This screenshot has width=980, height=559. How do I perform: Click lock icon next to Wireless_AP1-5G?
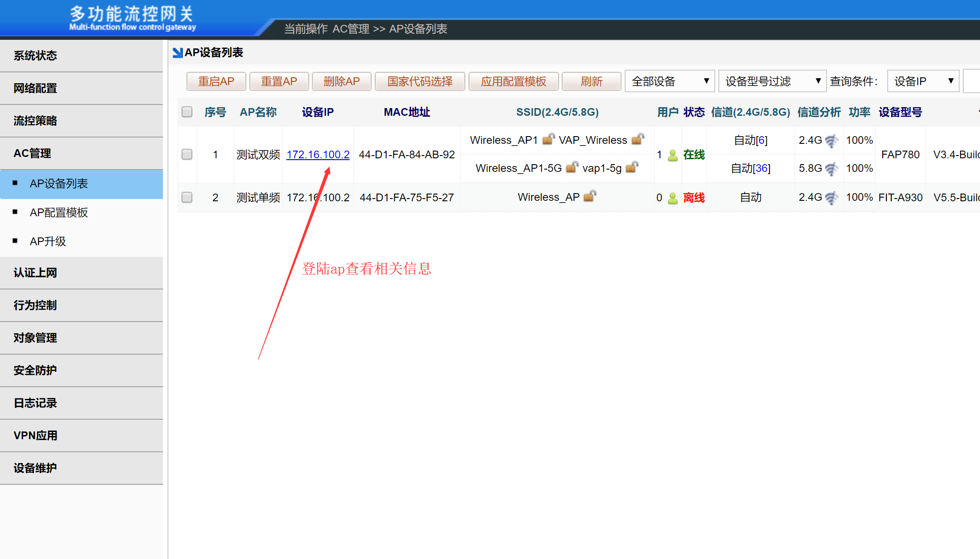click(x=572, y=168)
